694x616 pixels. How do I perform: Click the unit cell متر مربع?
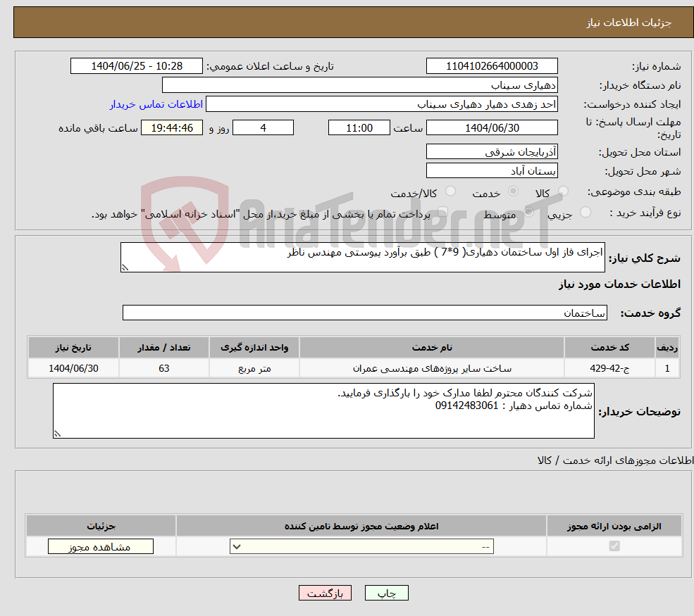[x=254, y=368]
